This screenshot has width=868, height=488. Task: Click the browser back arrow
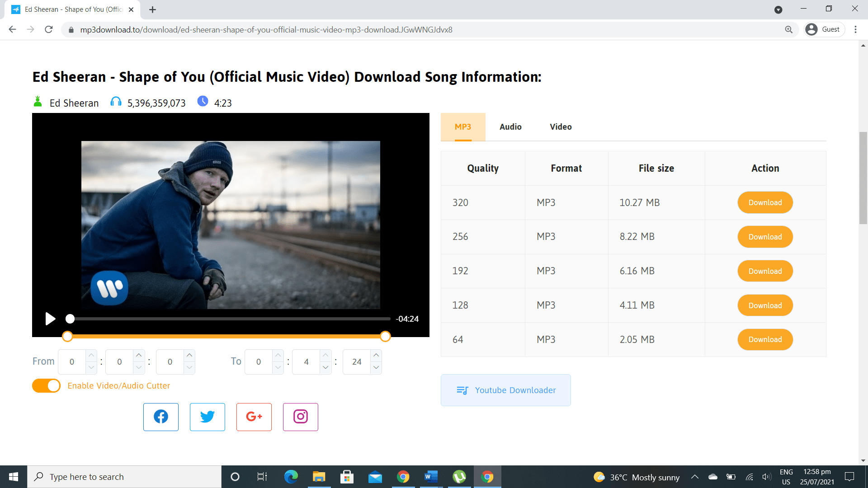click(13, 29)
